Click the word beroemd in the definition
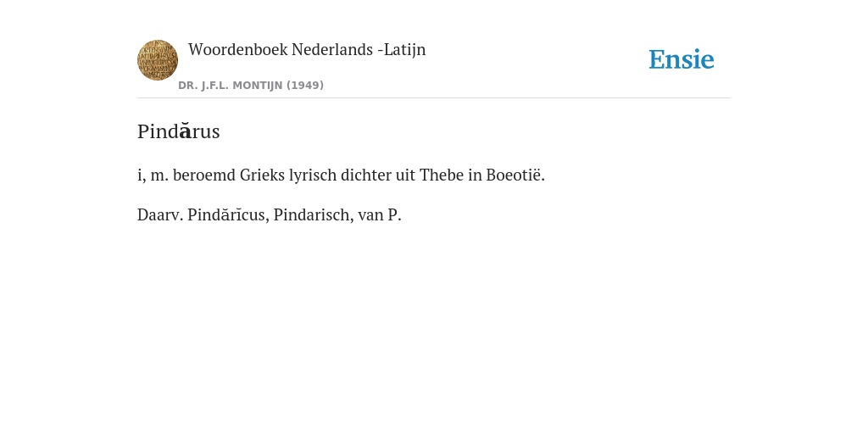The image size is (868, 434). click(204, 175)
